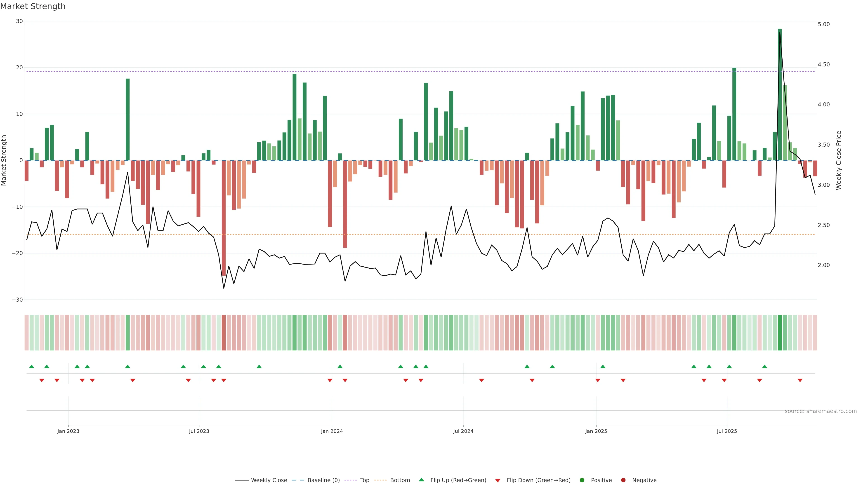The height and width of the screenshot is (488, 868).
Task: Click Flip Down red triangle legend icon
Action: (498, 481)
